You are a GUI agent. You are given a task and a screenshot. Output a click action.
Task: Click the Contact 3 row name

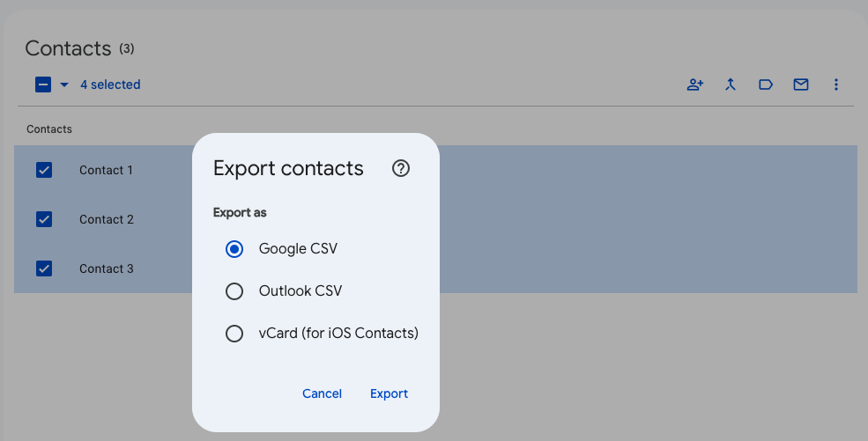point(106,268)
